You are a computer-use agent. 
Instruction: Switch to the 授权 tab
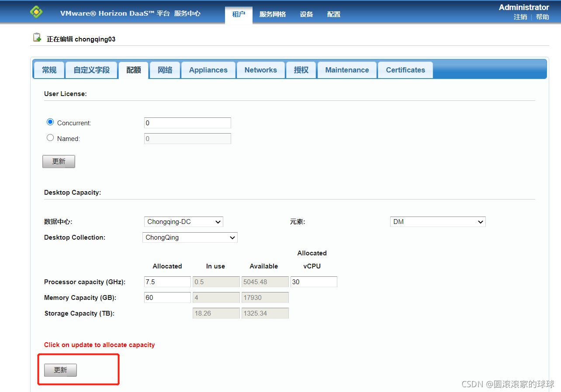tap(301, 70)
